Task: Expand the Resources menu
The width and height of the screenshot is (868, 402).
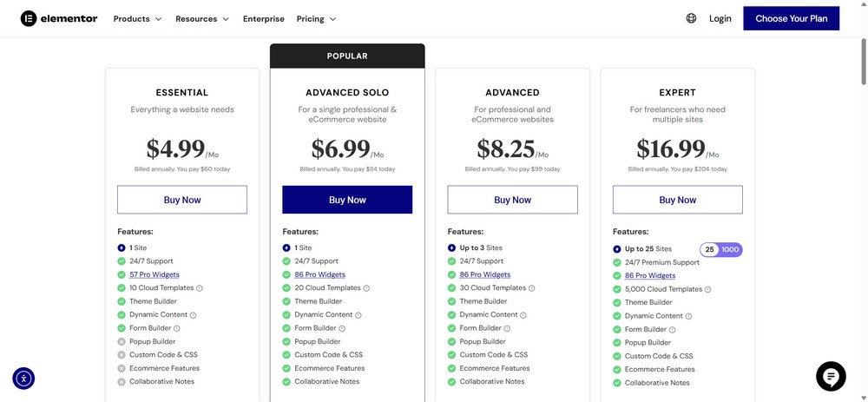Action: pos(202,19)
